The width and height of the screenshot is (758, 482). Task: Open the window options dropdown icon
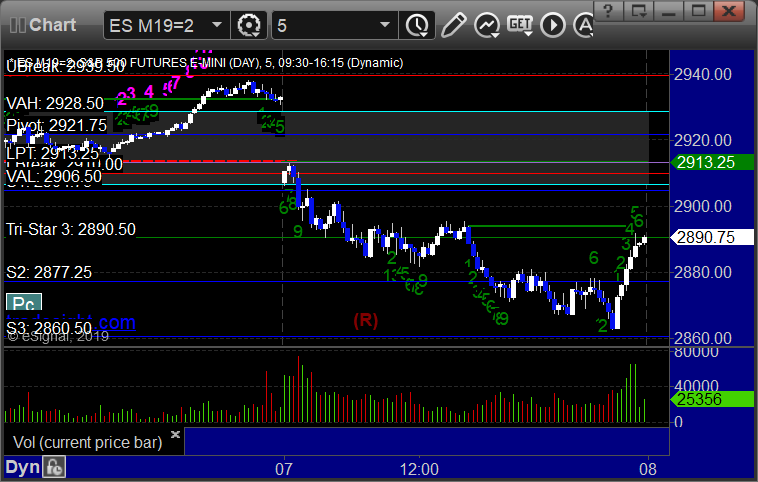coord(638,11)
